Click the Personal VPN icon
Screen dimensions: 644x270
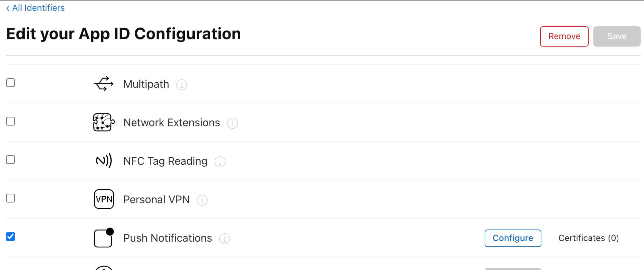point(104,199)
